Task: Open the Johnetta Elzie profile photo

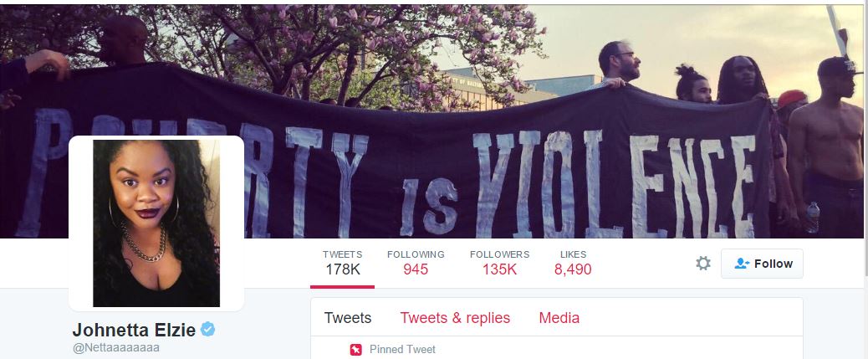Action: coord(156,223)
